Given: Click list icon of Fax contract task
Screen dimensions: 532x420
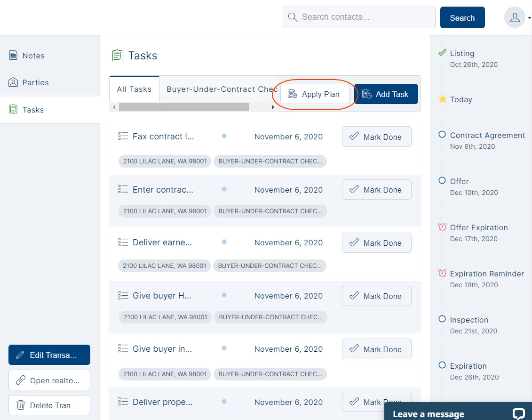Looking at the screenshot, I should [x=123, y=136].
